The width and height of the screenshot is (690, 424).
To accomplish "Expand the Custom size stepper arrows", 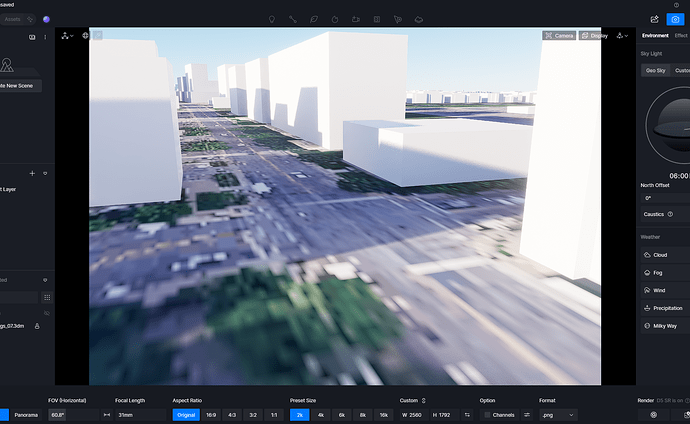I will pyautogui.click(x=424, y=400).
